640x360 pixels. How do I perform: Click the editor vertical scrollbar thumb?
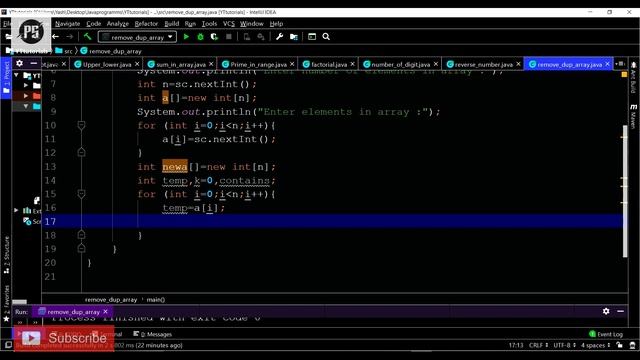coord(625,191)
